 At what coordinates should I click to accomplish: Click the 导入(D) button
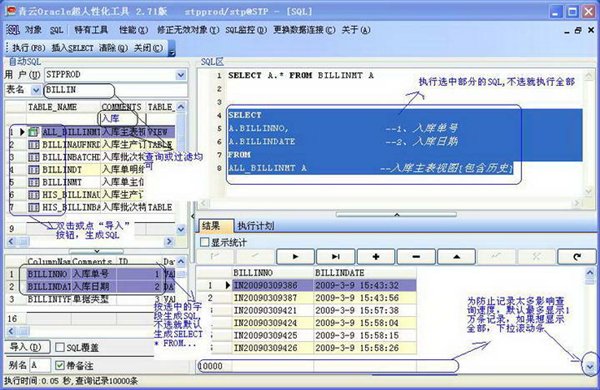point(27,347)
